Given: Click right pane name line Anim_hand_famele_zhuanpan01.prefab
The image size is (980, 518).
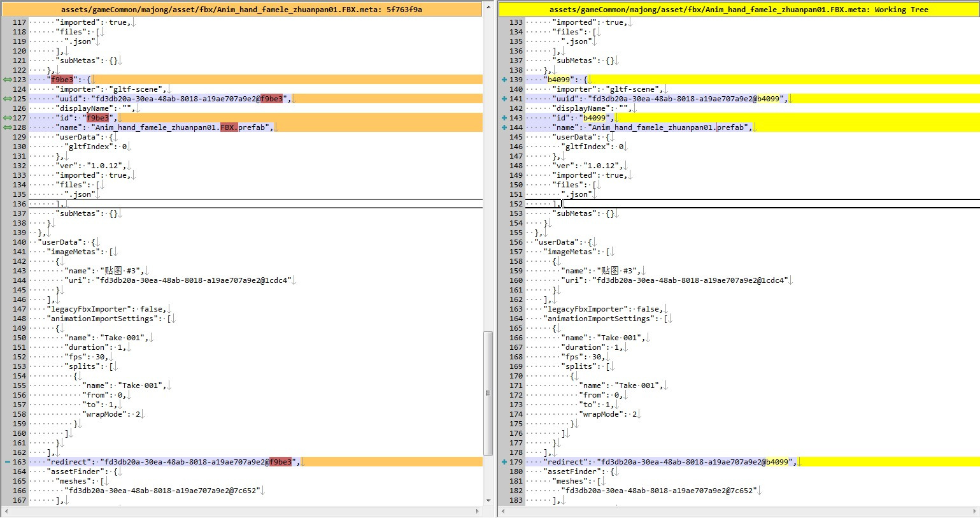Looking at the screenshot, I should 753,127.
